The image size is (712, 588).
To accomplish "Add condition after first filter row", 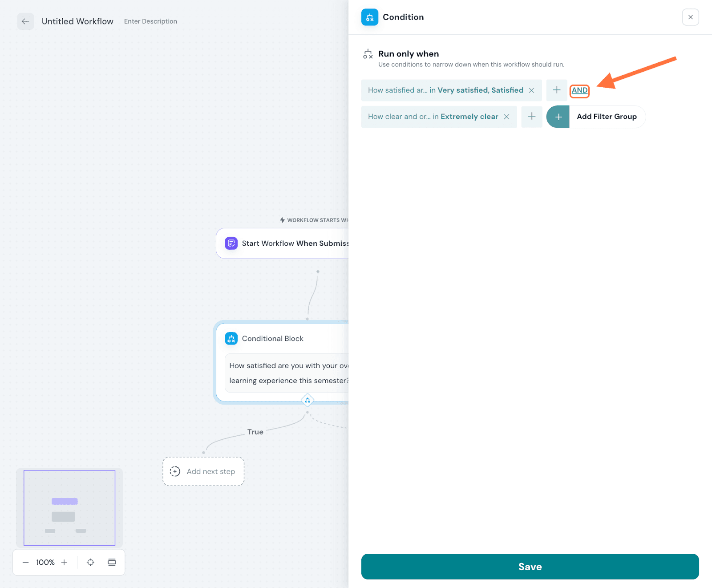I will click(556, 90).
